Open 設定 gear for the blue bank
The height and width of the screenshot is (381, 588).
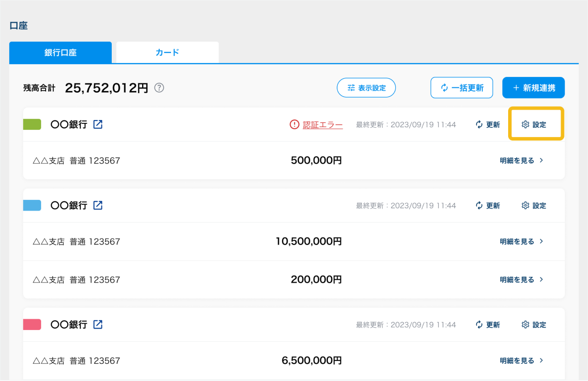pos(534,206)
